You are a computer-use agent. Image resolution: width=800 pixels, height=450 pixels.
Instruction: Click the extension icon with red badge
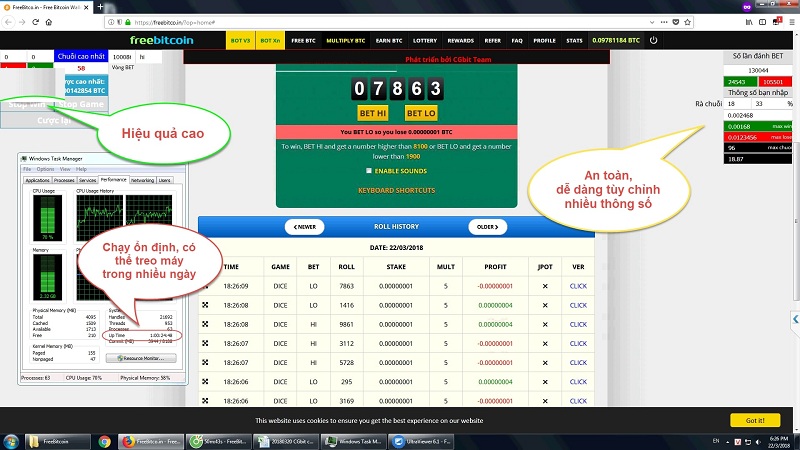(777, 21)
